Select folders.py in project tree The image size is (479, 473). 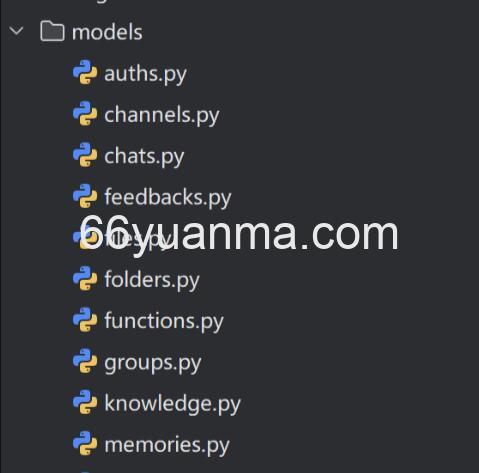[152, 280]
